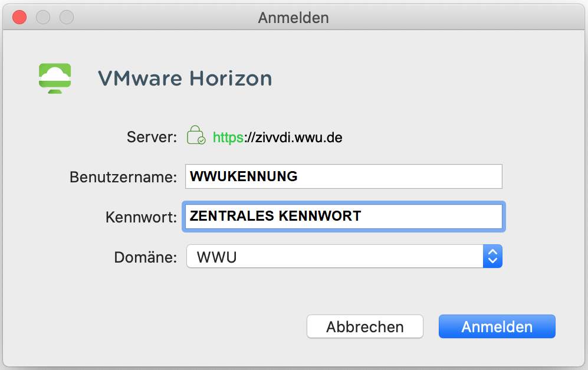This screenshot has width=588, height=370.
Task: Select the WWU domain value text
Action: coord(216,257)
